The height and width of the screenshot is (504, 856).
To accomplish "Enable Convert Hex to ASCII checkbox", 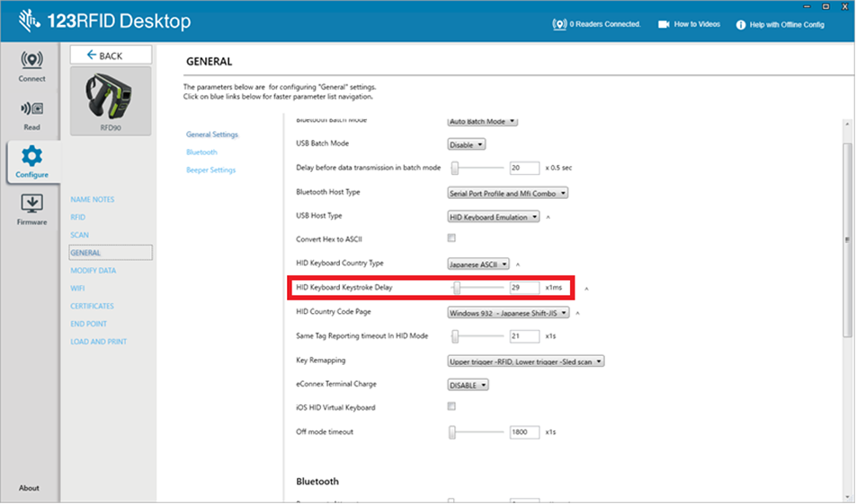I will point(451,238).
